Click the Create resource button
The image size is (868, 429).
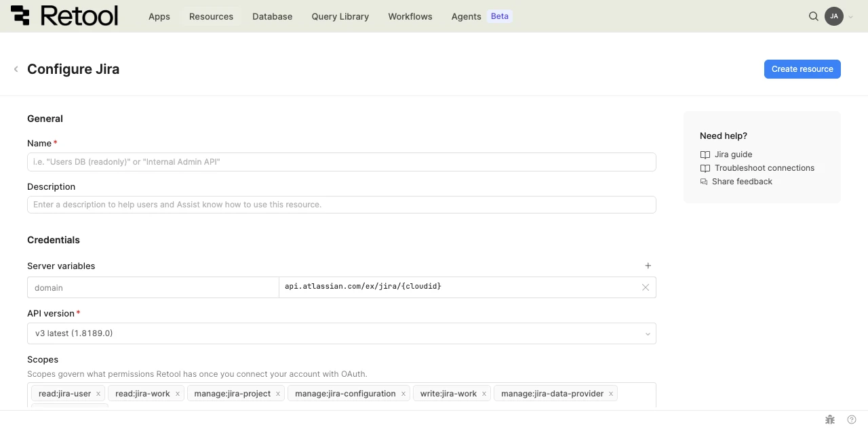[802, 69]
